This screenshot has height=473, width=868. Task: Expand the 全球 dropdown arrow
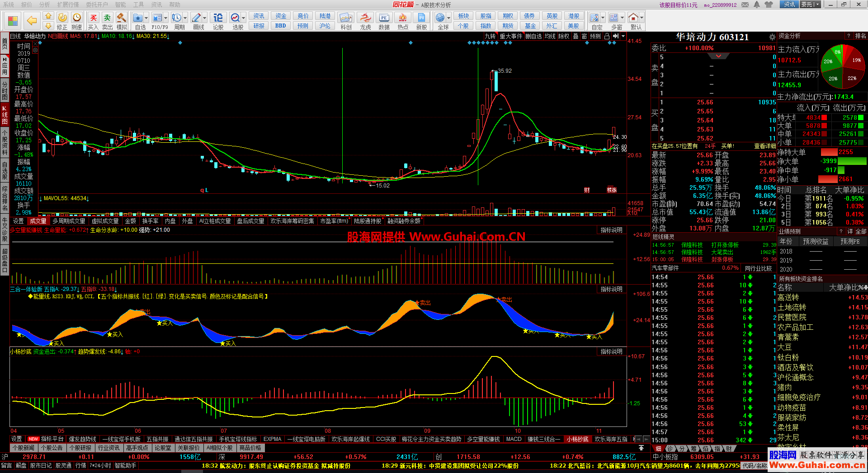pos(448,18)
